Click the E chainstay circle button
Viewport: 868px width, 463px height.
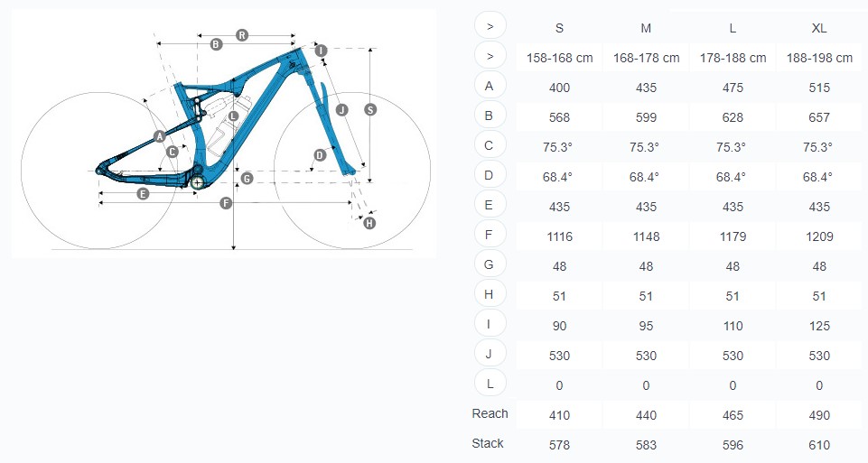[490, 206]
